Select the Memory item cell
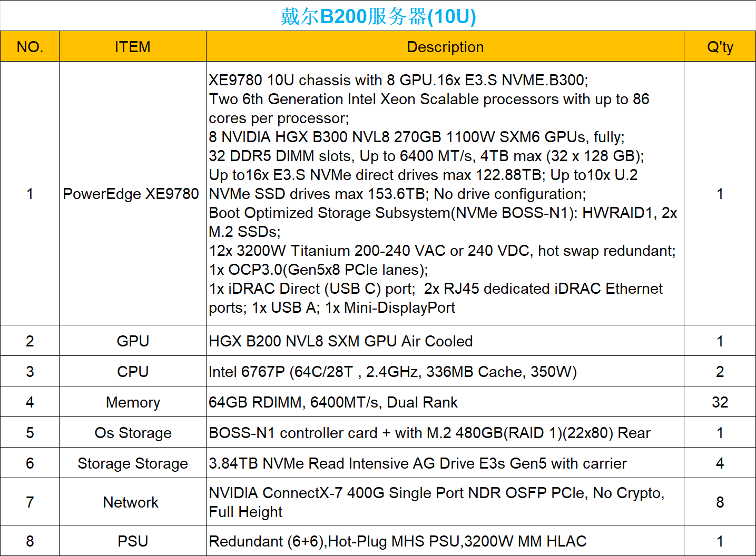756x556 pixels. coord(133,402)
